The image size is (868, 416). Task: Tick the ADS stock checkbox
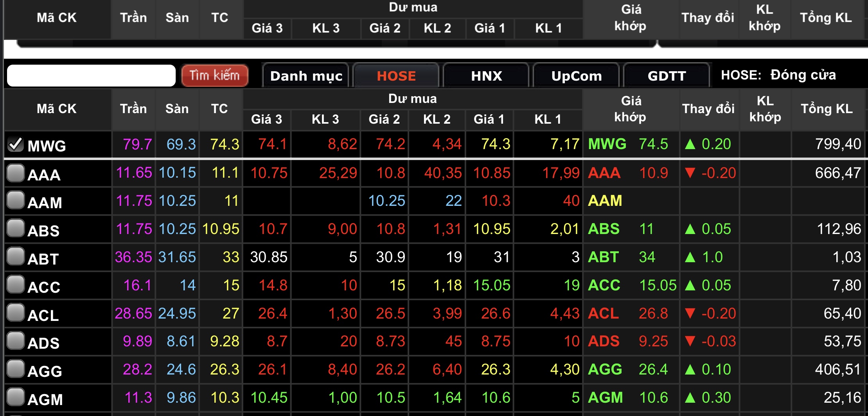[16, 341]
